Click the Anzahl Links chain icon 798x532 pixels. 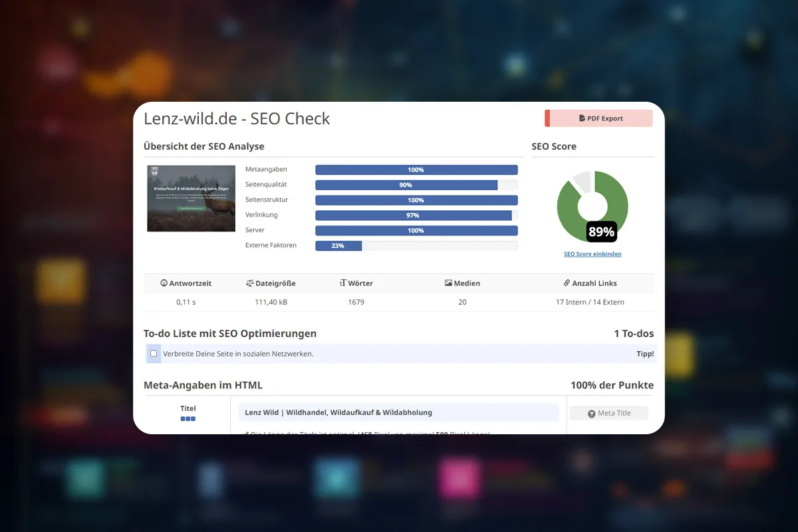[x=567, y=283]
